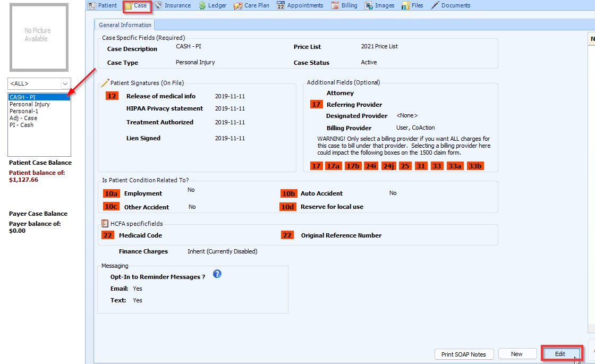Open the <ALL> case filter dropdown
Viewport: 595px width, 364px height.
tap(65, 83)
